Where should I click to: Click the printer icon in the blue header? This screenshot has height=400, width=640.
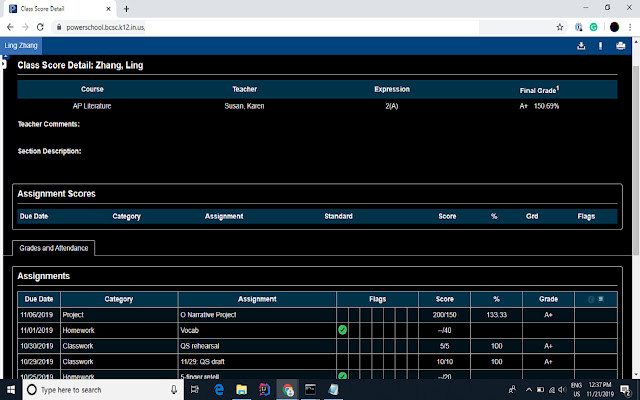click(x=620, y=46)
